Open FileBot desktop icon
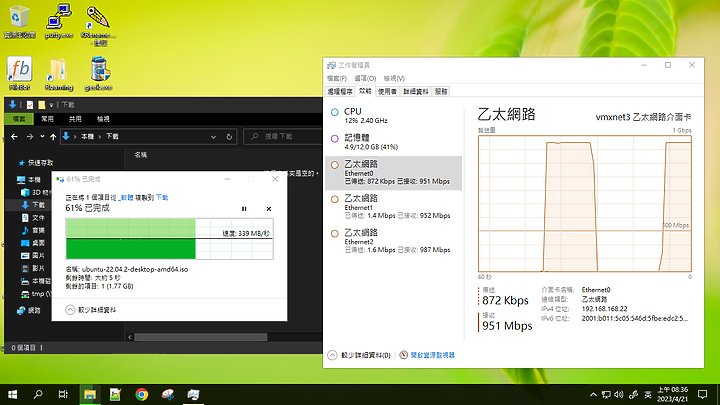This screenshot has width=720, height=405. pyautogui.click(x=19, y=73)
